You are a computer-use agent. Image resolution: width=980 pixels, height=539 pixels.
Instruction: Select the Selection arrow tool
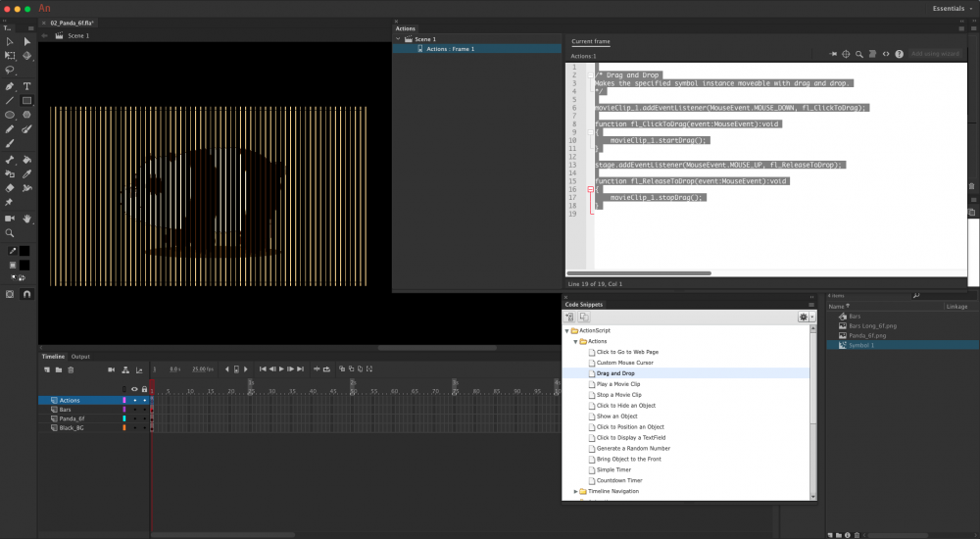(10, 41)
